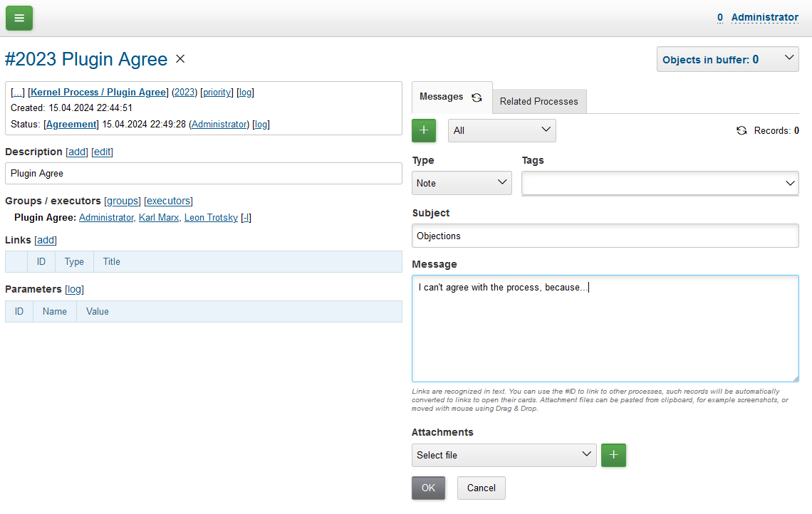
Task: Add attachment with the green plus button
Action: pos(613,455)
